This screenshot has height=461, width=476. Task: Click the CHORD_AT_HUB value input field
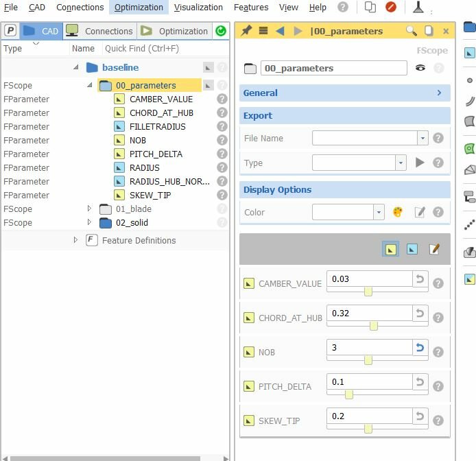[x=368, y=313]
